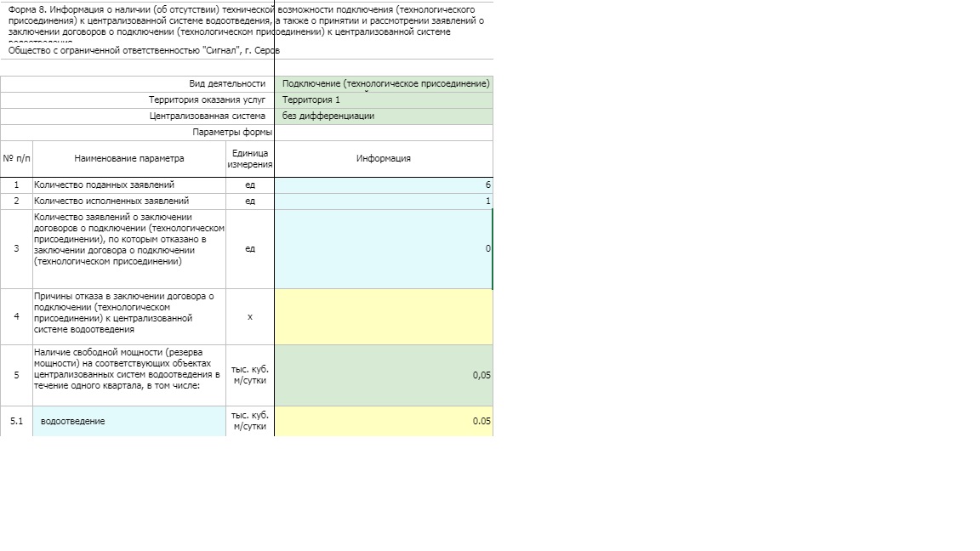Click the 'x' unit cell in row 4

click(250, 316)
